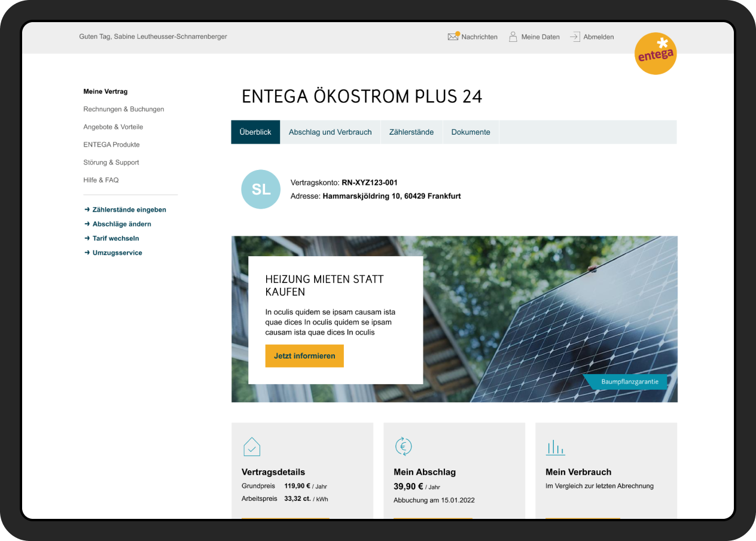Select the Zählerstände tab
Viewport: 756px width, 541px height.
pyautogui.click(x=411, y=132)
